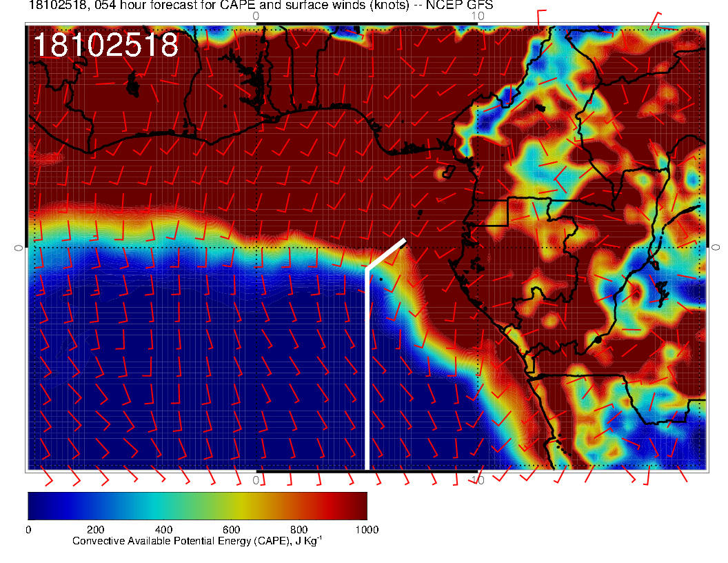Click the diagonal white line segment on the map
Image resolution: width=728 pixels, height=563 pixels.
click(386, 254)
